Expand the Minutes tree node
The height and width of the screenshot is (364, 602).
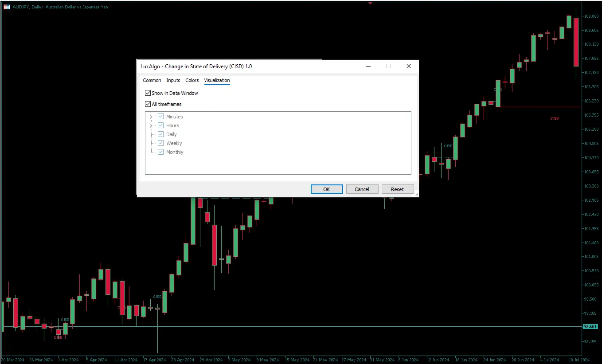pos(151,117)
